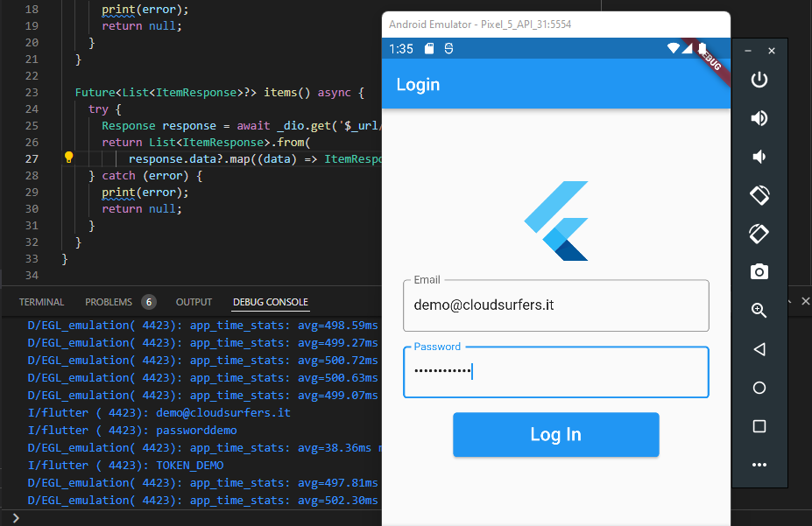Click 'print(error);' on line 18
Viewport: 812px width, 526px height.
coord(145,10)
